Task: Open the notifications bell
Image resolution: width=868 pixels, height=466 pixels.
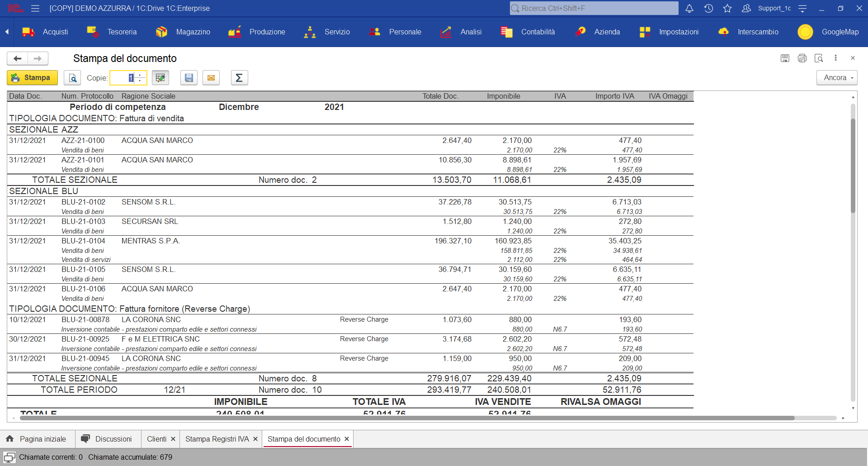Action: [x=689, y=8]
